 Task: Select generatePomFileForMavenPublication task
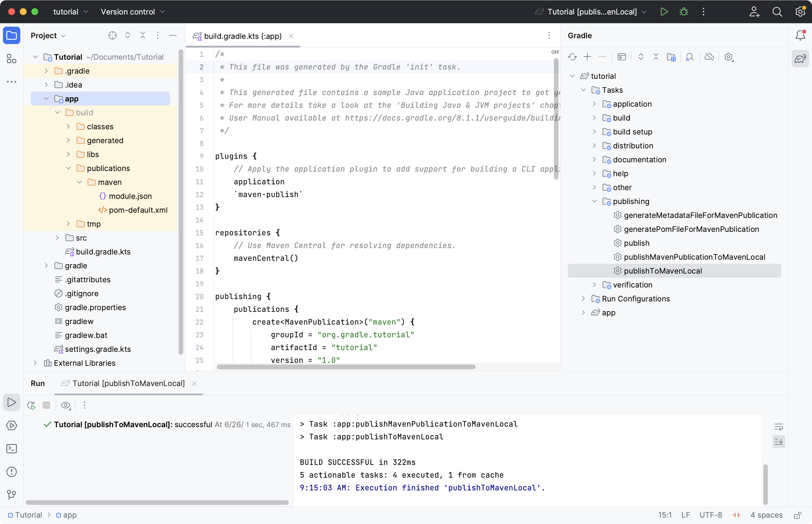(x=691, y=229)
